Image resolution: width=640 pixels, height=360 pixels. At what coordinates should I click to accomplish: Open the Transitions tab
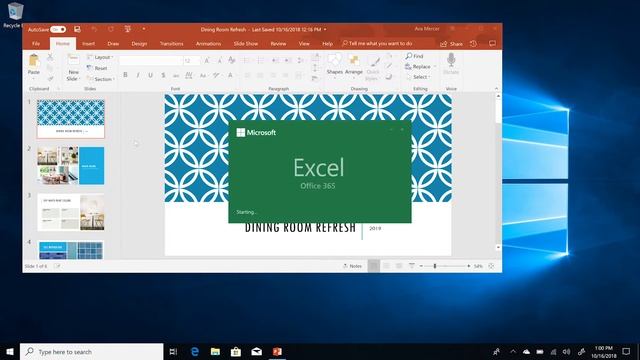pos(171,44)
